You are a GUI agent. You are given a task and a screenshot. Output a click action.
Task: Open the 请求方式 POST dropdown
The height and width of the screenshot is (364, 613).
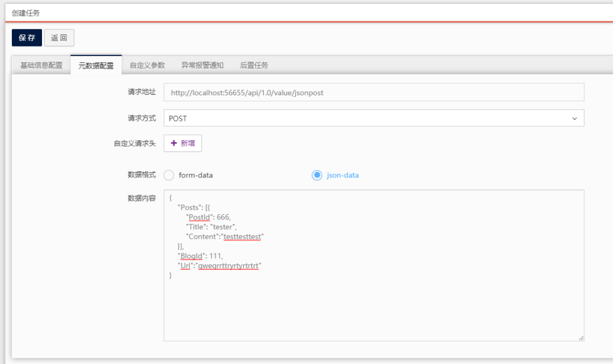[373, 118]
